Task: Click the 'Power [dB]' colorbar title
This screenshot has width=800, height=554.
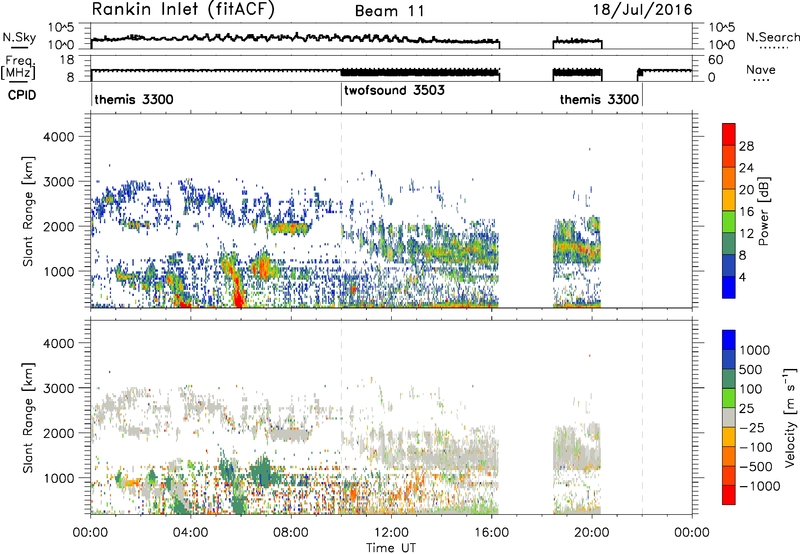Action: (764, 211)
